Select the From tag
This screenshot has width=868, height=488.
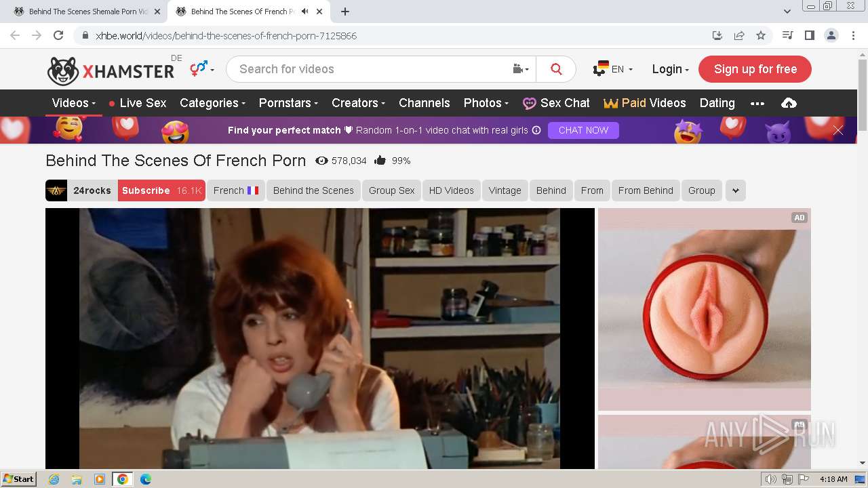pyautogui.click(x=592, y=190)
